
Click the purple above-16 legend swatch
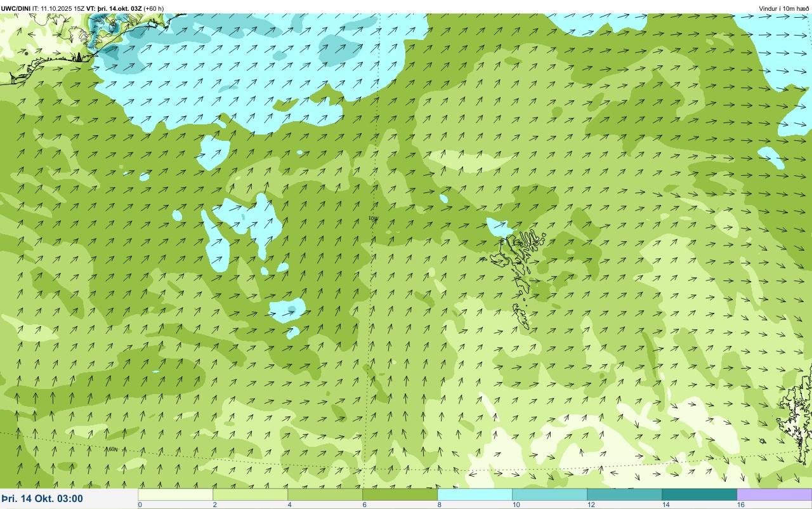[775, 494]
